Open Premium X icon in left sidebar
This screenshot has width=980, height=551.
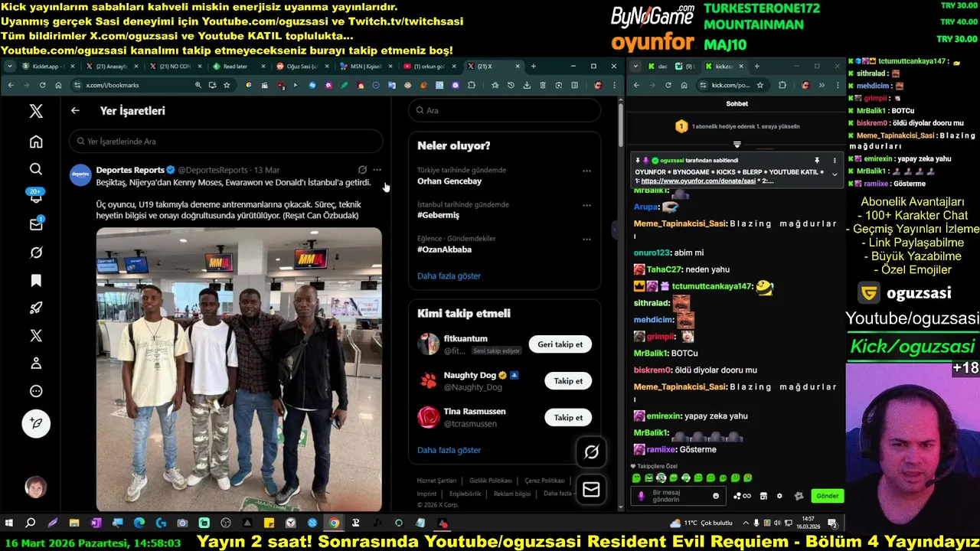[x=36, y=335]
